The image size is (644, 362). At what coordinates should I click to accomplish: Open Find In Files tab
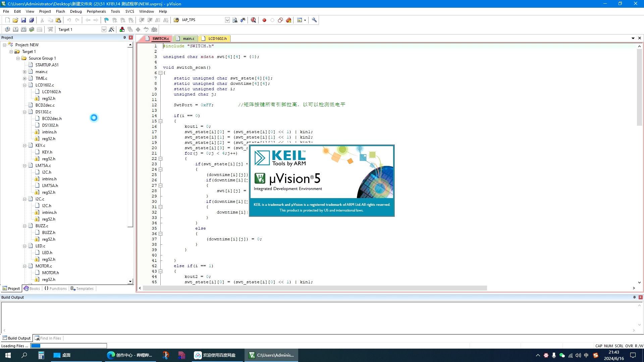coord(48,338)
